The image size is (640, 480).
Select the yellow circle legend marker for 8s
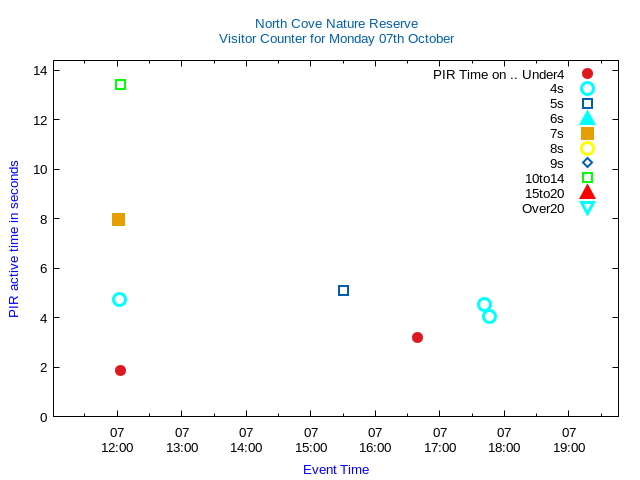(x=587, y=148)
